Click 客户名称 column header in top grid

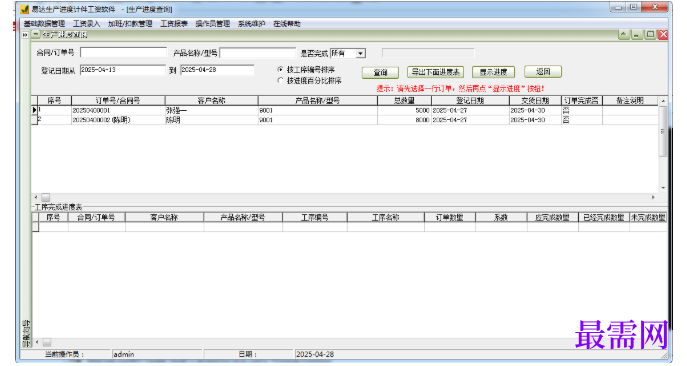tap(212, 101)
